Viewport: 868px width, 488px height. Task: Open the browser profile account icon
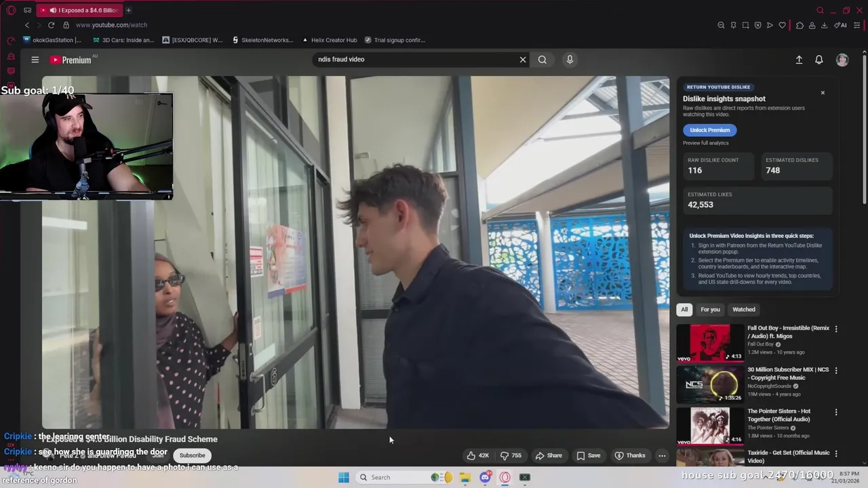(x=812, y=25)
